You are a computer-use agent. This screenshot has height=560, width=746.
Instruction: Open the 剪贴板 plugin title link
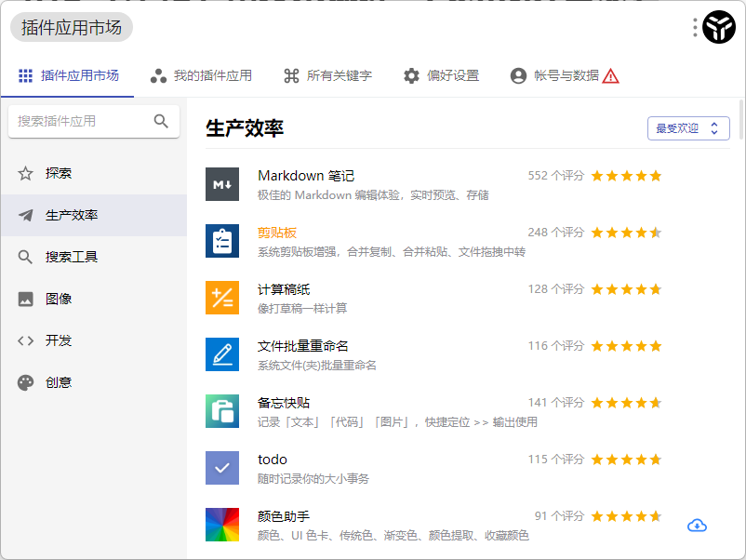coord(277,233)
